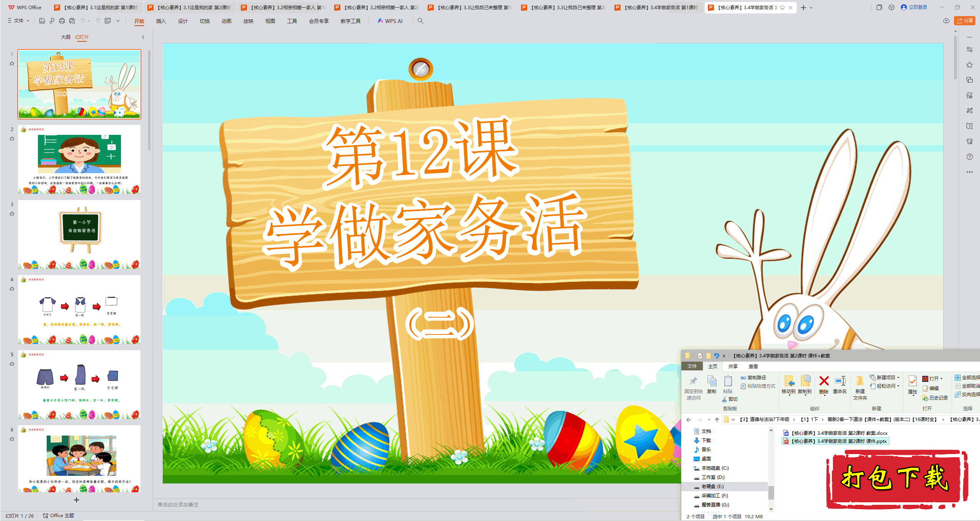The image size is (980, 521).
Task: Add a new slide with plus button
Action: click(x=77, y=500)
